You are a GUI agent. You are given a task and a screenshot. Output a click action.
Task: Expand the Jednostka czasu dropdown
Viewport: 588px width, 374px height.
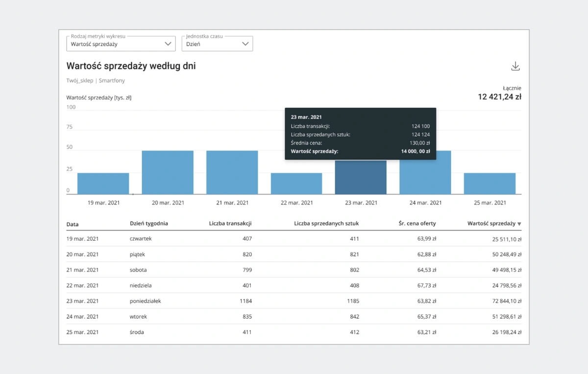pyautogui.click(x=217, y=44)
